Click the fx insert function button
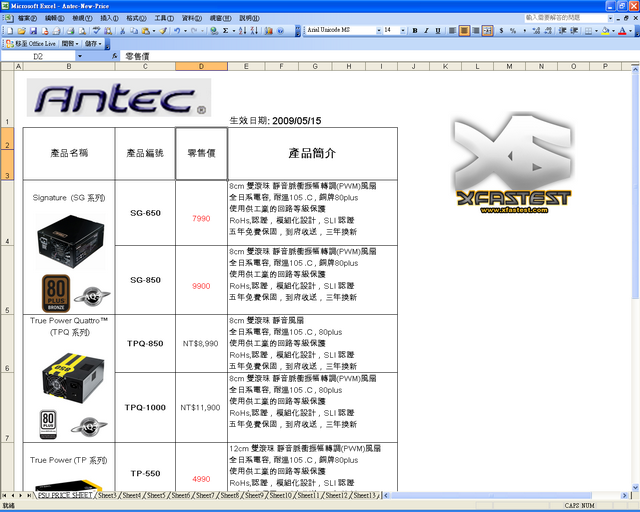Viewport: 640px width, 512px height. [115, 56]
